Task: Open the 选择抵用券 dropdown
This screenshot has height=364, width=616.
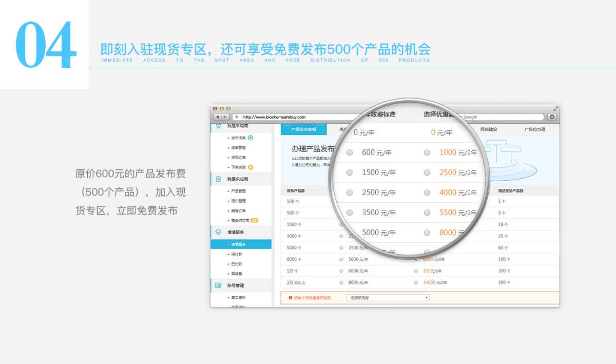Action: [388, 298]
